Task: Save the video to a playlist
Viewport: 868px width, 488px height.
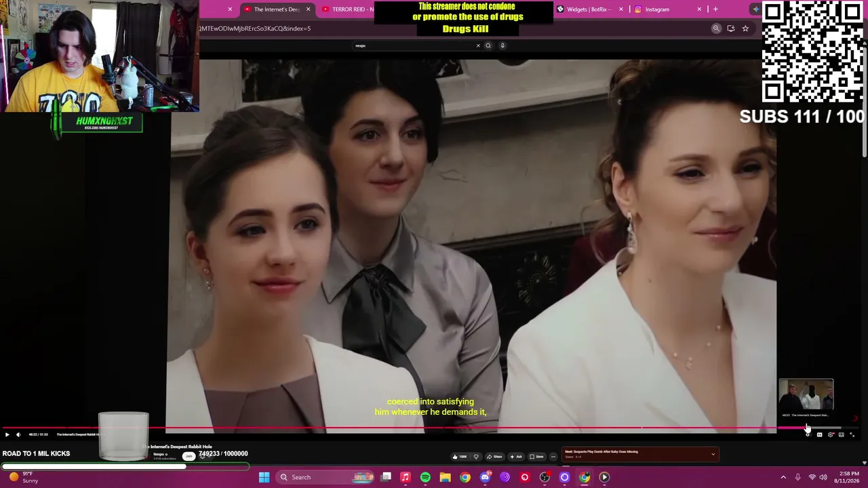Action: coord(536,456)
